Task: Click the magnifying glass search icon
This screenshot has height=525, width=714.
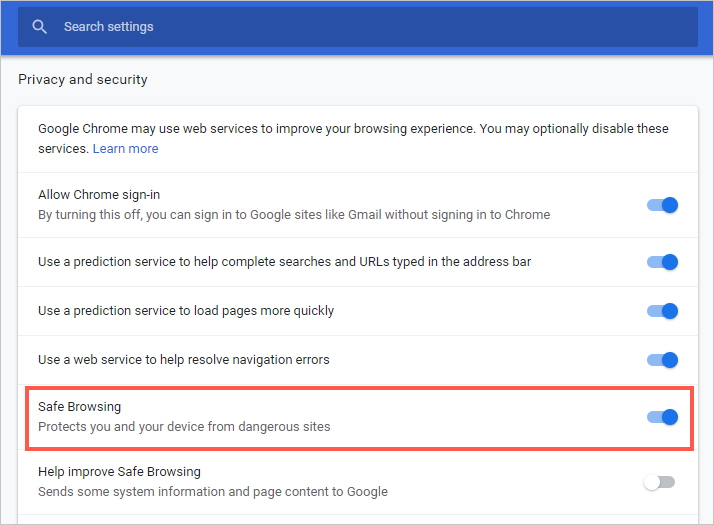Action: (x=40, y=27)
